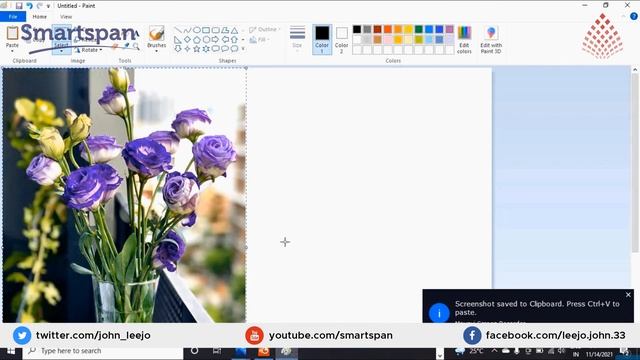
Task: Choose the Oval callout shape
Action: (x=225, y=49)
